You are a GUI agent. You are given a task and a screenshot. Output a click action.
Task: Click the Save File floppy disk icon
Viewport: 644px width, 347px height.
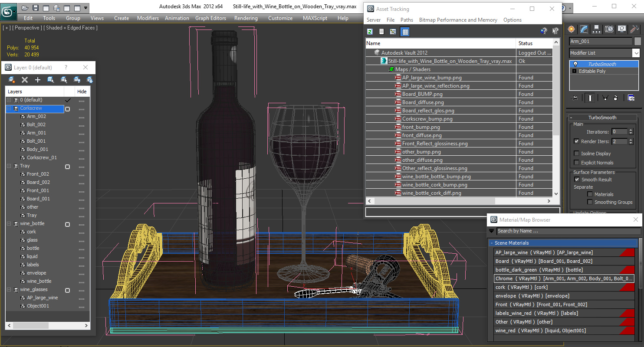click(x=36, y=8)
